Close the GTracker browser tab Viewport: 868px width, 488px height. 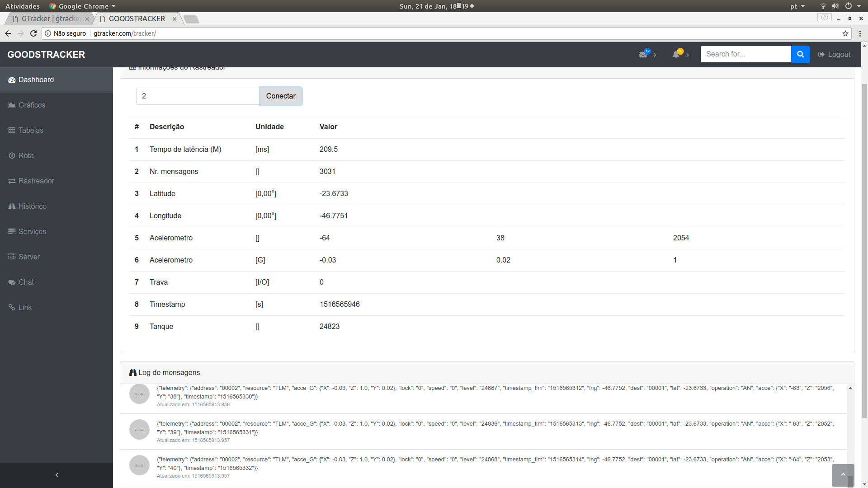click(87, 19)
